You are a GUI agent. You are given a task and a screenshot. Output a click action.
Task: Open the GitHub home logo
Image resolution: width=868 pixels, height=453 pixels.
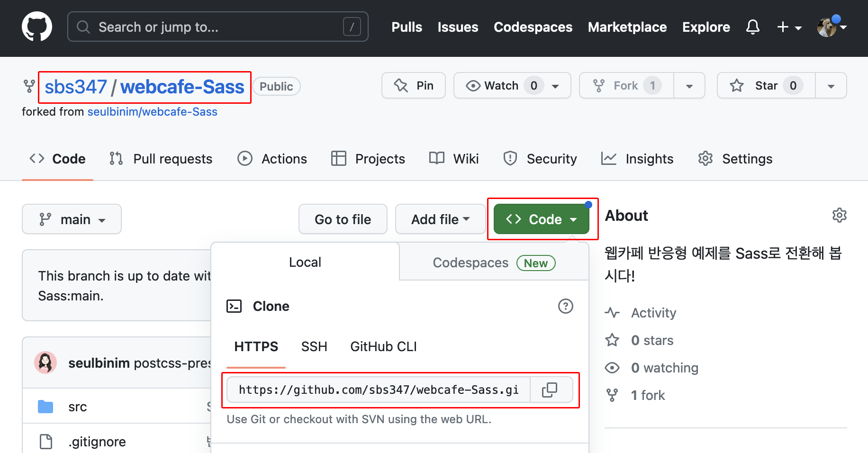pyautogui.click(x=37, y=27)
